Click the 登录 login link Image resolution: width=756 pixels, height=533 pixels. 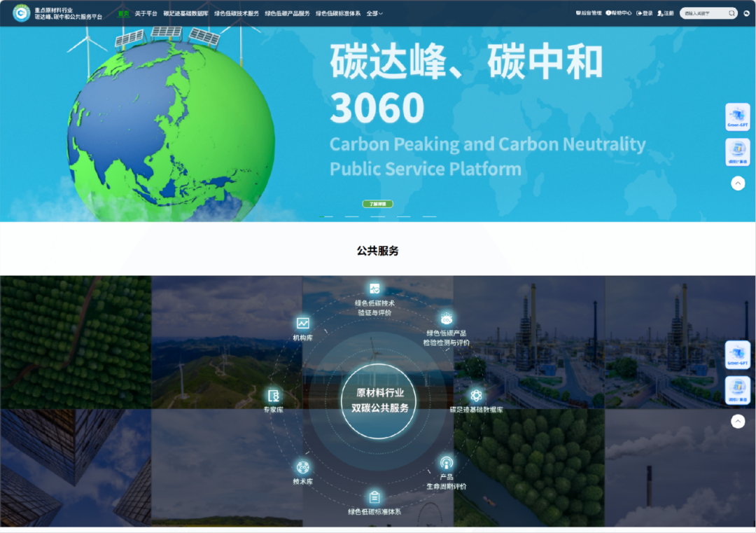pos(644,13)
